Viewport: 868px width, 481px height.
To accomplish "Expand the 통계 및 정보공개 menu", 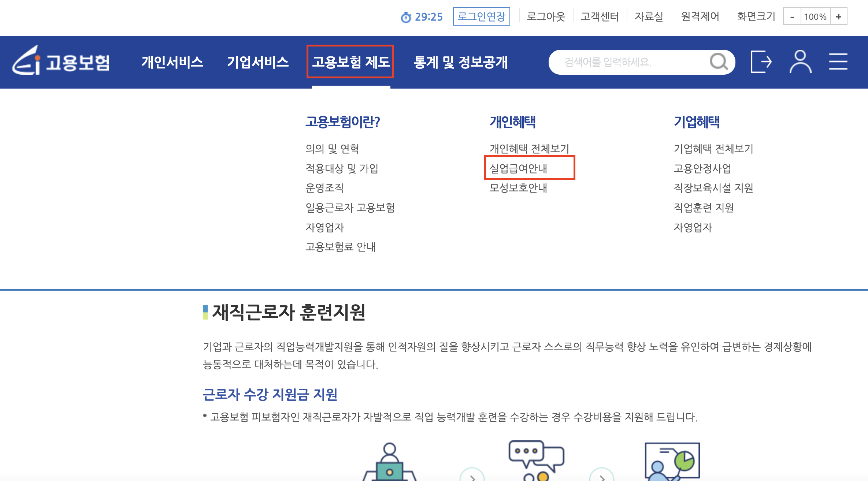I will click(x=460, y=62).
